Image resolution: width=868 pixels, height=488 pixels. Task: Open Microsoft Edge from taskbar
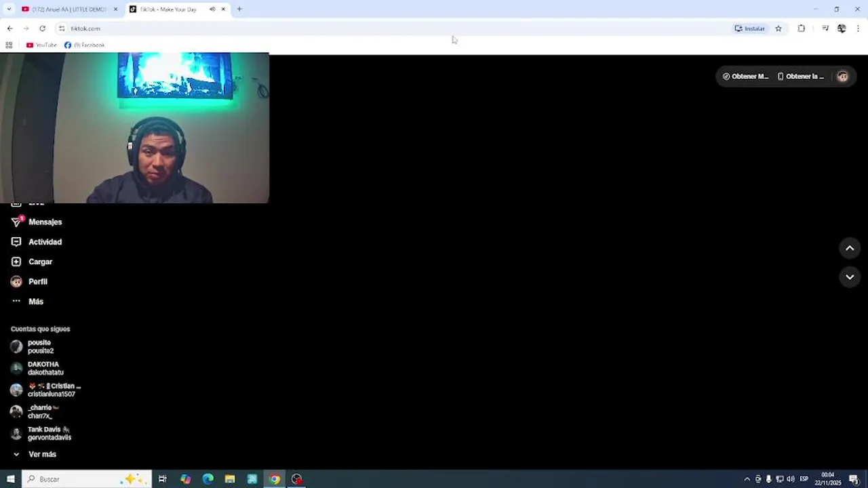[x=208, y=479]
